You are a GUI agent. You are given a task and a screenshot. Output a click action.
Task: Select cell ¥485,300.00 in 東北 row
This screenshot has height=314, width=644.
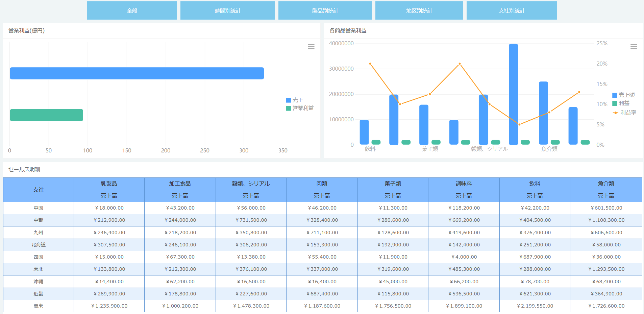(x=464, y=269)
